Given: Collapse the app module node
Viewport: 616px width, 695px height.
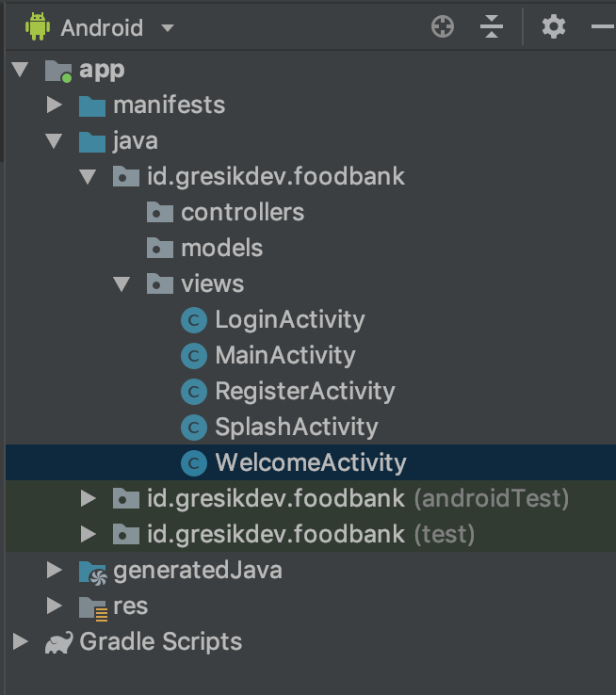Looking at the screenshot, I should [x=21, y=70].
